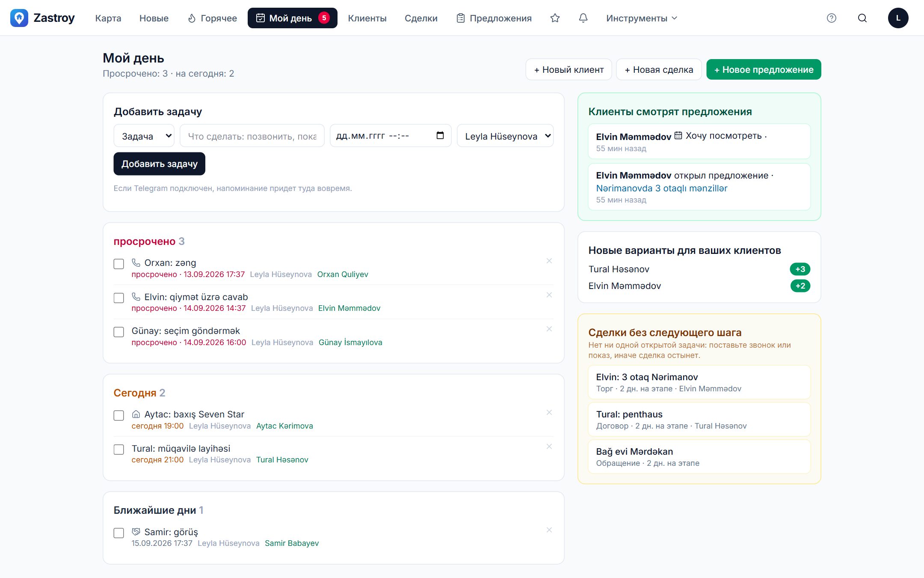Remove the 'Aytac: baxış Seven Star' task

[x=549, y=412]
